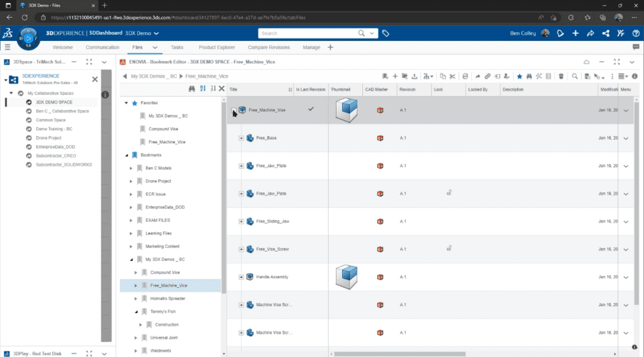644x357 pixels.
Task: Open the Compare Revisions tab
Action: [x=269, y=47]
